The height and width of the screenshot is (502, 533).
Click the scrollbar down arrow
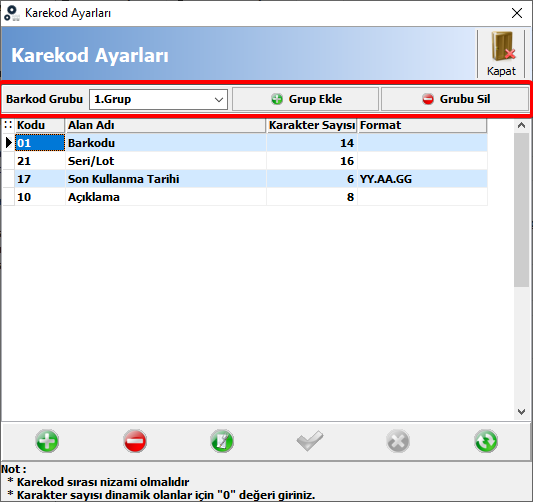pos(521,412)
